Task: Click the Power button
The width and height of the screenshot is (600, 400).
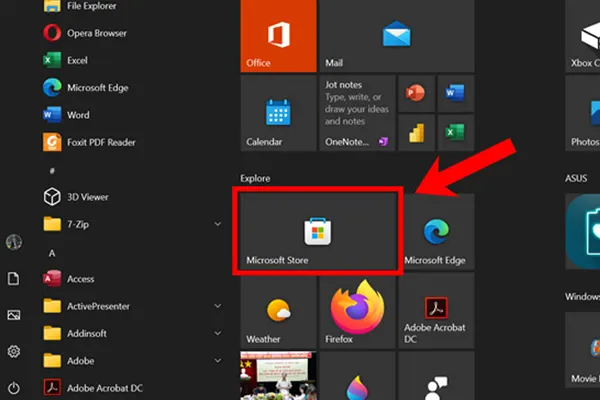Action: click(14, 388)
